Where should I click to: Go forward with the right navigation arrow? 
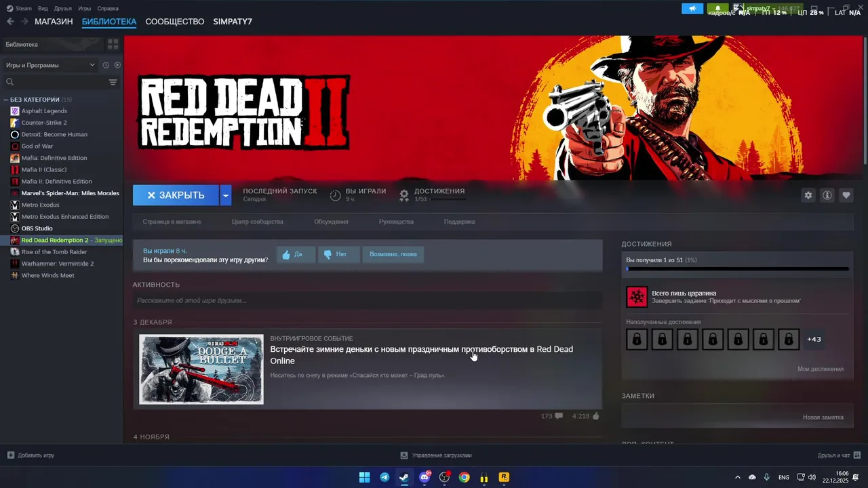click(x=24, y=22)
